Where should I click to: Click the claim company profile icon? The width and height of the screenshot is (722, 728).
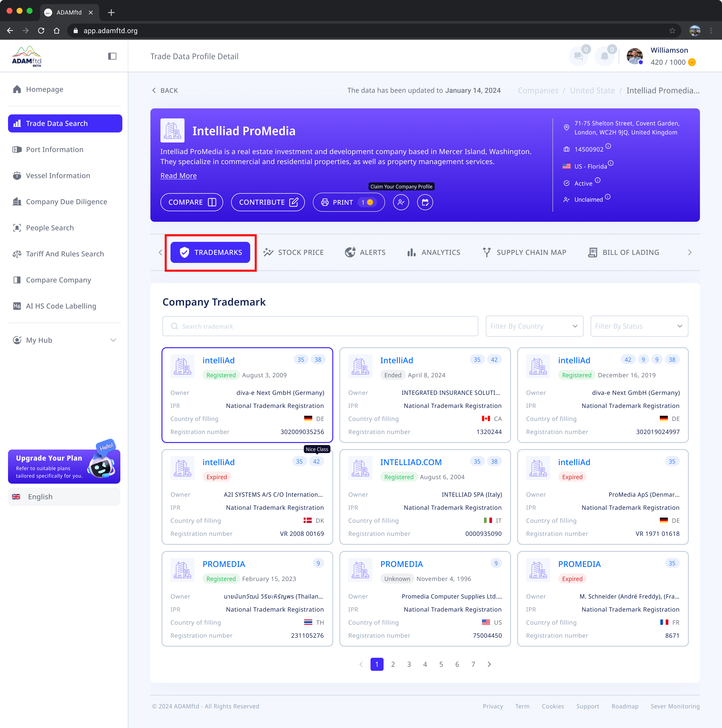(x=401, y=202)
